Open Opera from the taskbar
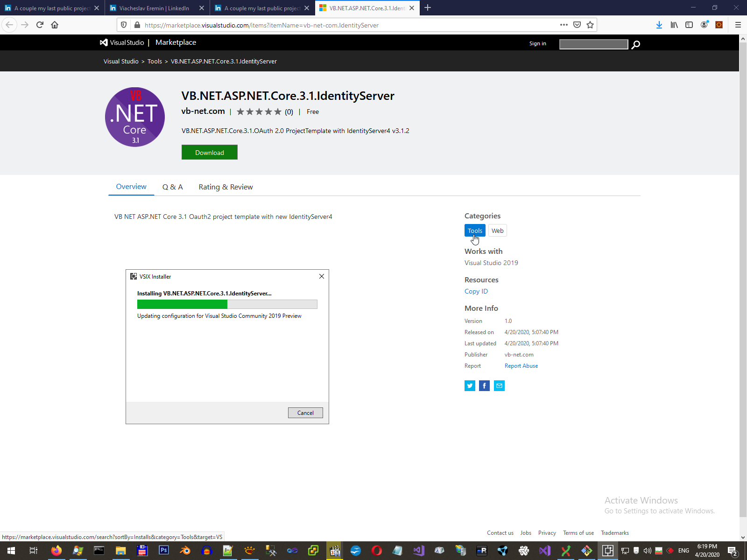Viewport: 747px width, 560px height. point(377,551)
